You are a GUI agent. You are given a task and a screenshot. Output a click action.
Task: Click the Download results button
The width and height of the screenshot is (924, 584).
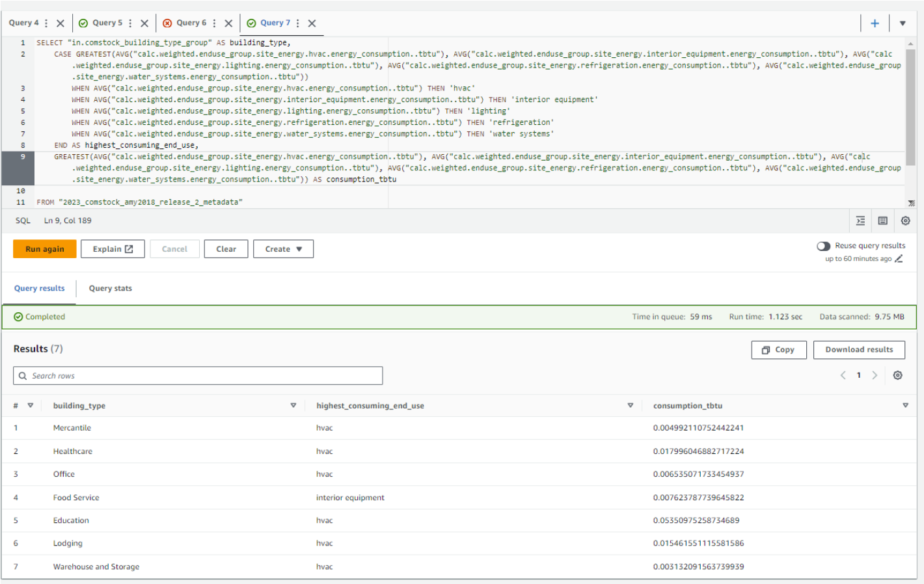pos(859,350)
